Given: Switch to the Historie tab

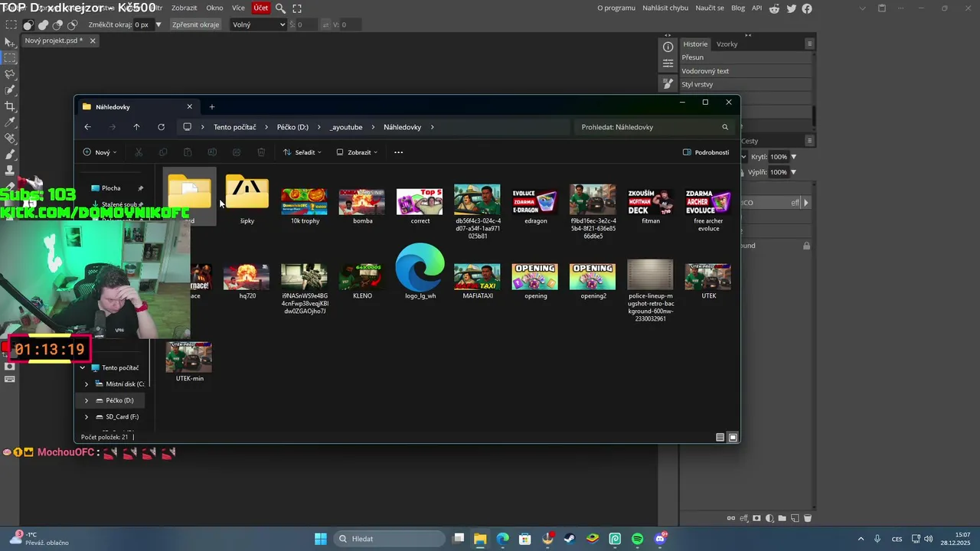Looking at the screenshot, I should (x=695, y=44).
